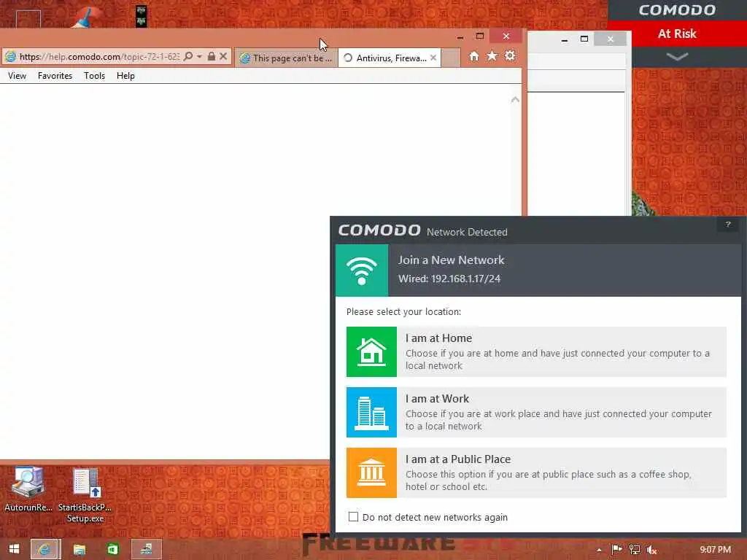Click the network tray icon
This screenshot has height=560, width=747.
(635, 550)
